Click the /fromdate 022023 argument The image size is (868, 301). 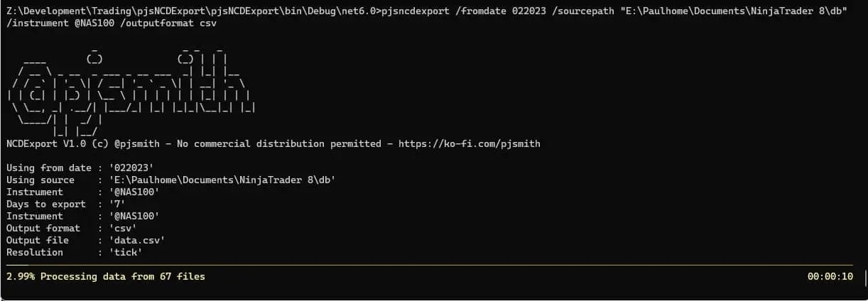click(x=500, y=11)
